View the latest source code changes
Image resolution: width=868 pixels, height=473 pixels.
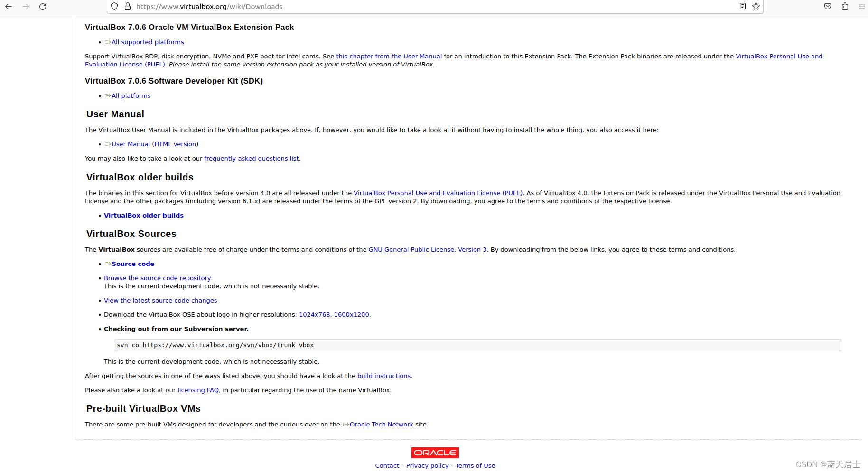(160, 301)
